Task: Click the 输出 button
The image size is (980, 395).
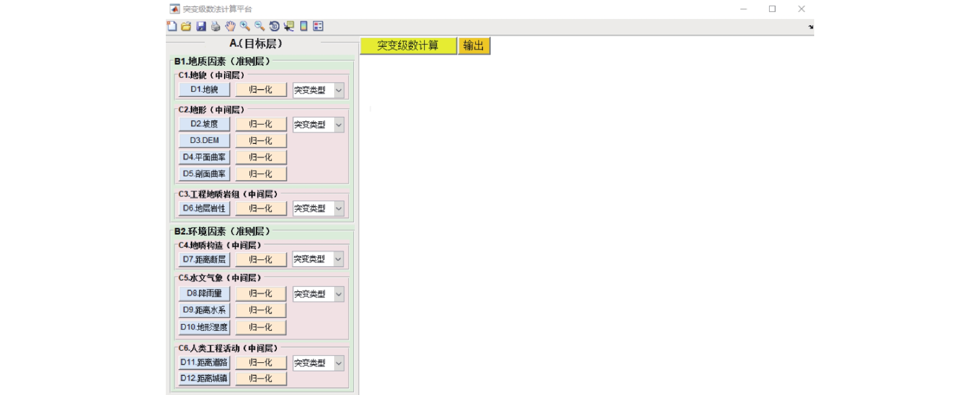Action: [x=474, y=46]
